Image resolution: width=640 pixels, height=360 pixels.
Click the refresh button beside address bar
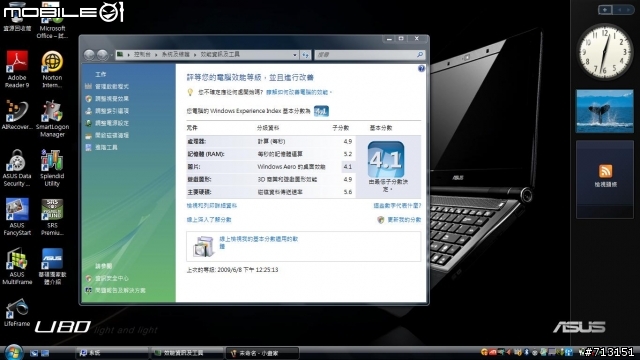[x=305, y=55]
